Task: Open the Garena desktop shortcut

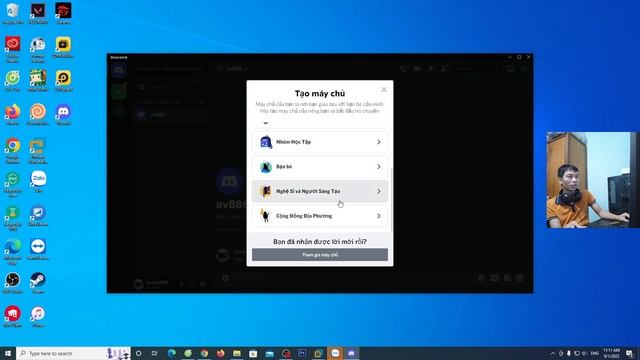Action: (63, 13)
